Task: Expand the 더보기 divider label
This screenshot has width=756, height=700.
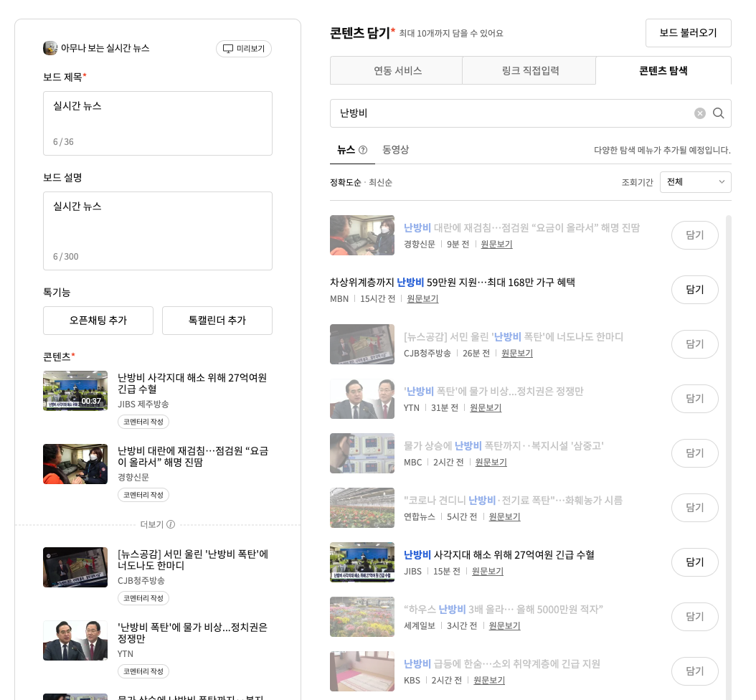Action: pyautogui.click(x=152, y=524)
